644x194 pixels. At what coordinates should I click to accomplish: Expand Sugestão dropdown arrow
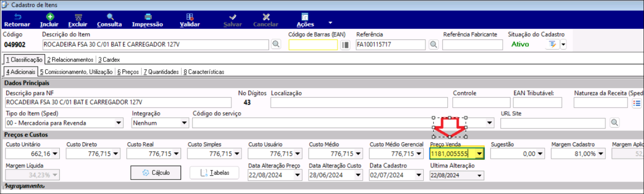coord(540,154)
